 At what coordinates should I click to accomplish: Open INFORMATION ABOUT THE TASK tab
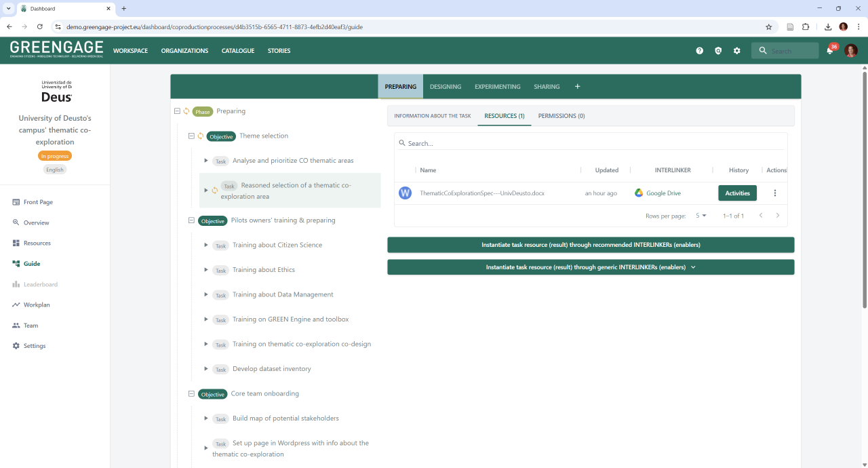[433, 116]
